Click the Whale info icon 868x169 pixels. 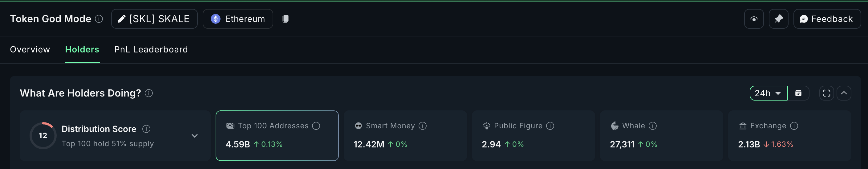(653, 126)
